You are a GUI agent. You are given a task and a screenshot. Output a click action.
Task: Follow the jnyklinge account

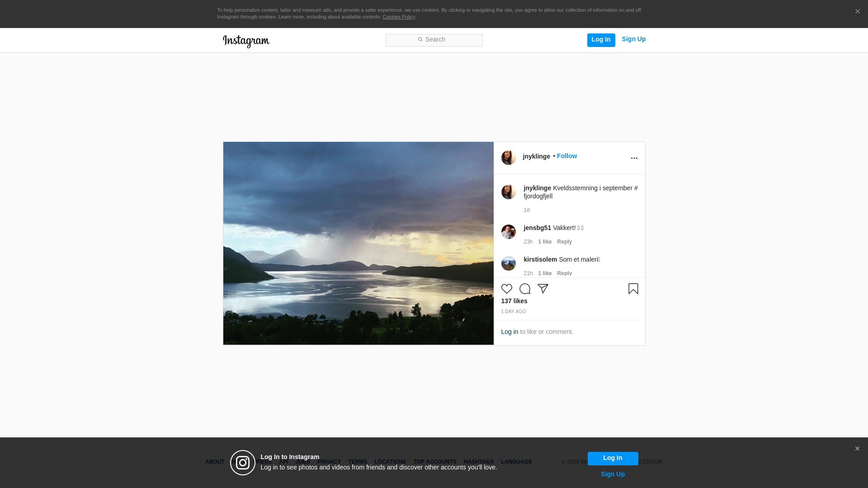(x=566, y=156)
